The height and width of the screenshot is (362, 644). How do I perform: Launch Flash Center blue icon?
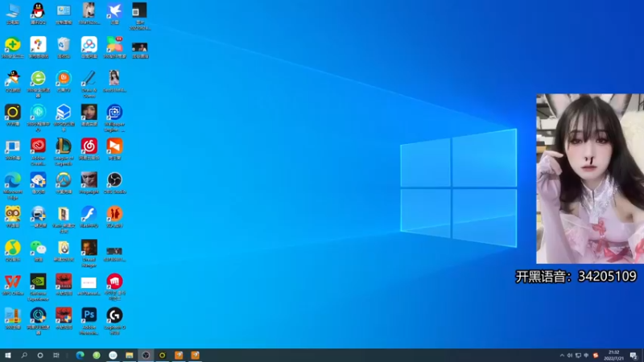pyautogui.click(x=89, y=216)
